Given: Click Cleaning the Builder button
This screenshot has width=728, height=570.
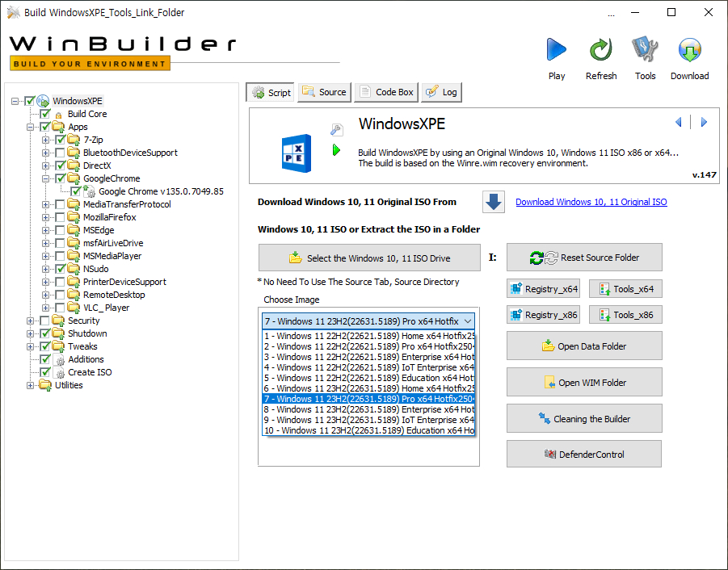Looking at the screenshot, I should coord(584,419).
